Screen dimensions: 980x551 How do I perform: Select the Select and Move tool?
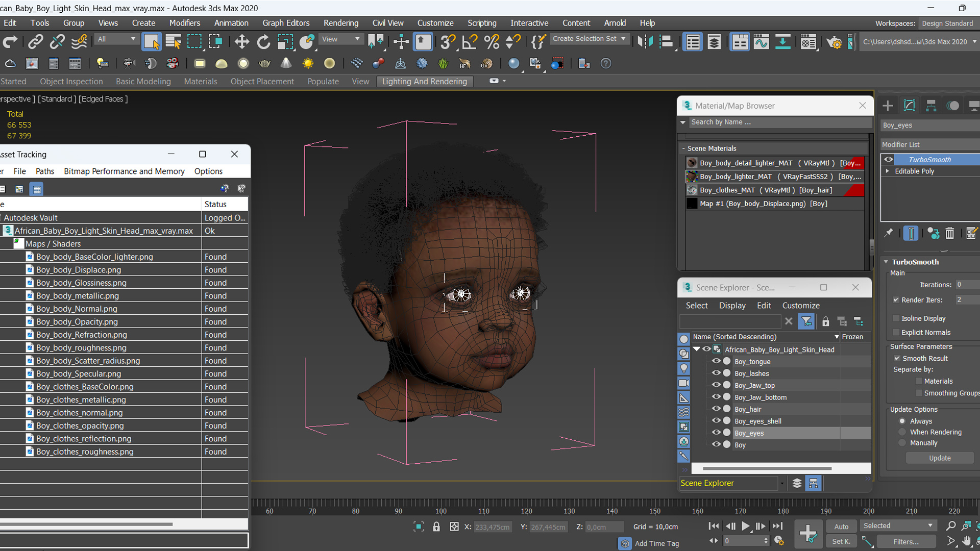click(241, 41)
